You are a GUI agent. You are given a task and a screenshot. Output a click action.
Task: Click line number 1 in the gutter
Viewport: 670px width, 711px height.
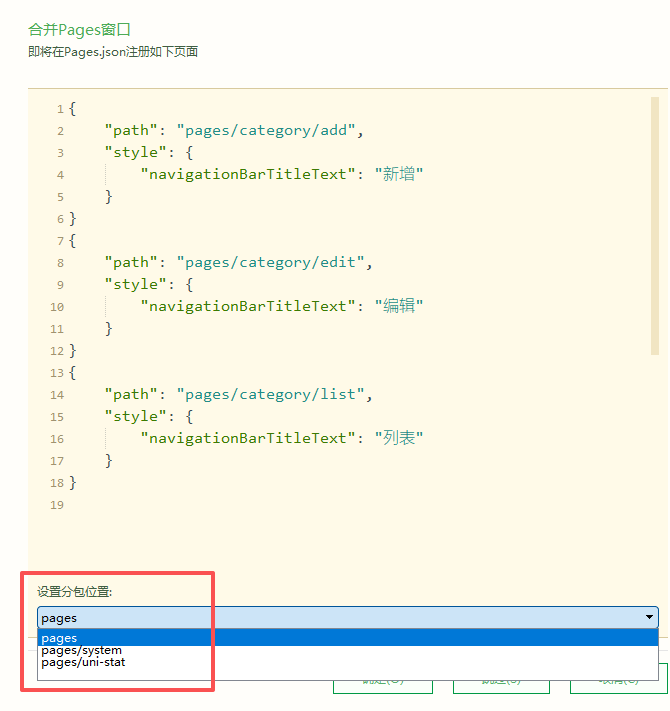(60, 109)
